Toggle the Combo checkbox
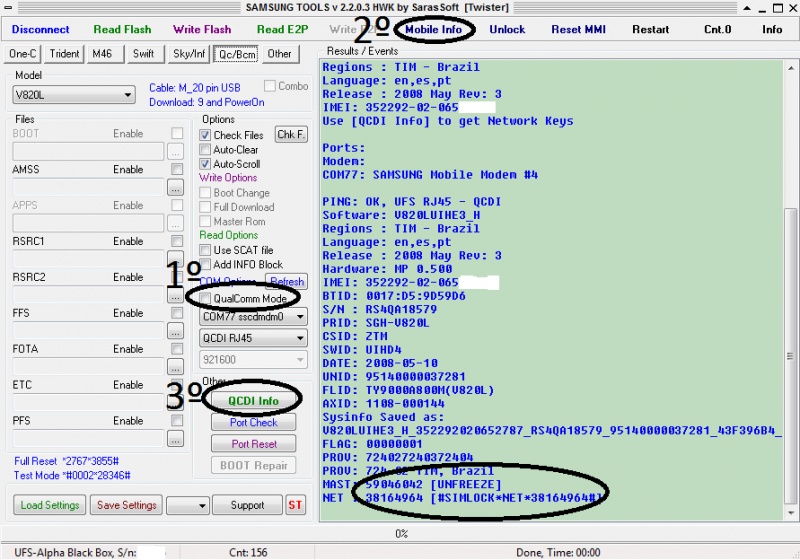 click(x=270, y=86)
